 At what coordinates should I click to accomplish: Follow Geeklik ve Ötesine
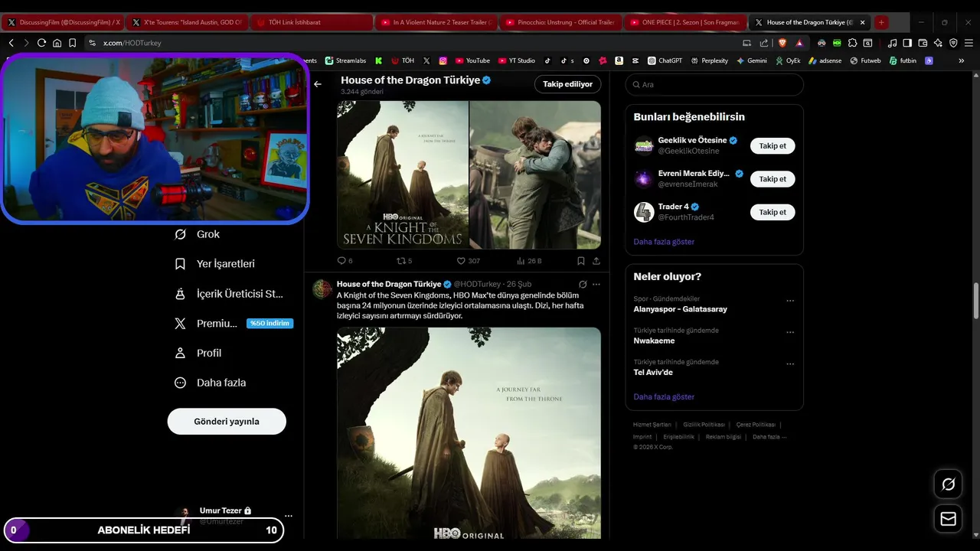coord(773,145)
